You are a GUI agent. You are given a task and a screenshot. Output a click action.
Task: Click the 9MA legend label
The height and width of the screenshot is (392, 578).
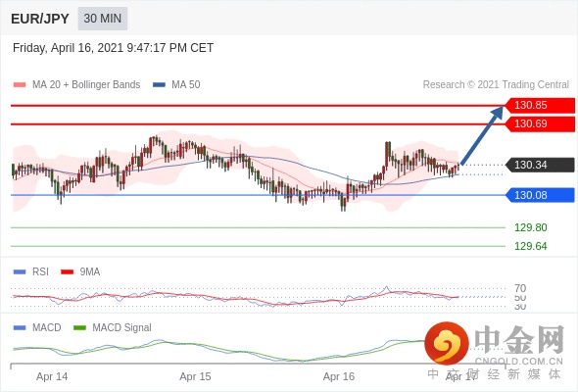90,272
